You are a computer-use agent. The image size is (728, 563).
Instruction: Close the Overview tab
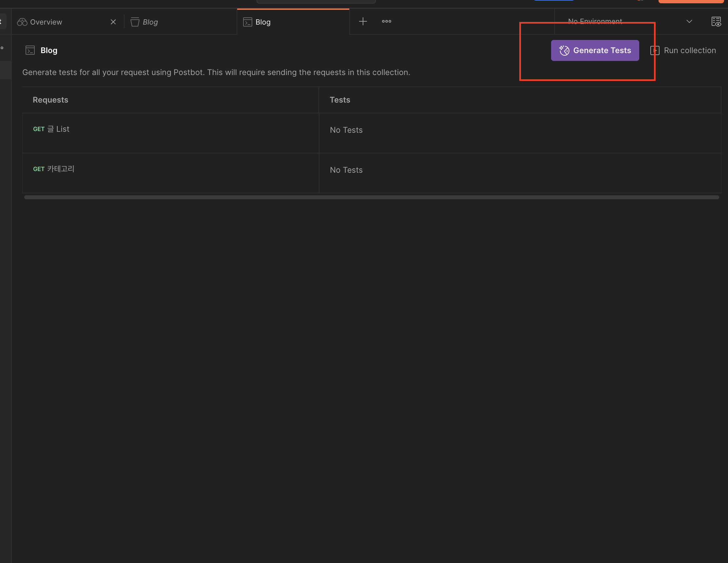pyautogui.click(x=113, y=22)
